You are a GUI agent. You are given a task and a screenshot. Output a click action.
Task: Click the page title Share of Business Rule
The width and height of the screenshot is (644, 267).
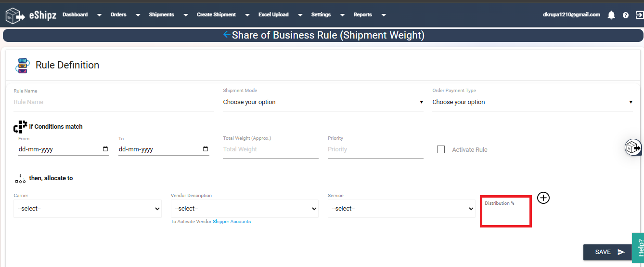click(328, 35)
